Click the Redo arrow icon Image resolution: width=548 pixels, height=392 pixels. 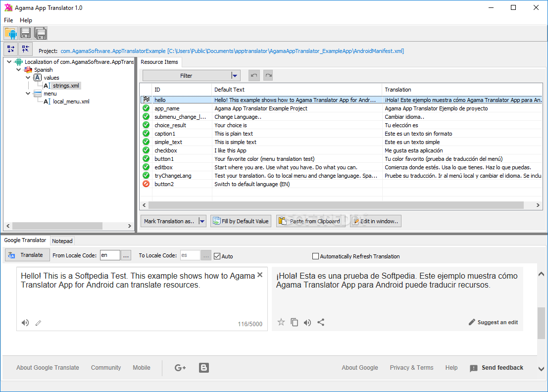268,75
